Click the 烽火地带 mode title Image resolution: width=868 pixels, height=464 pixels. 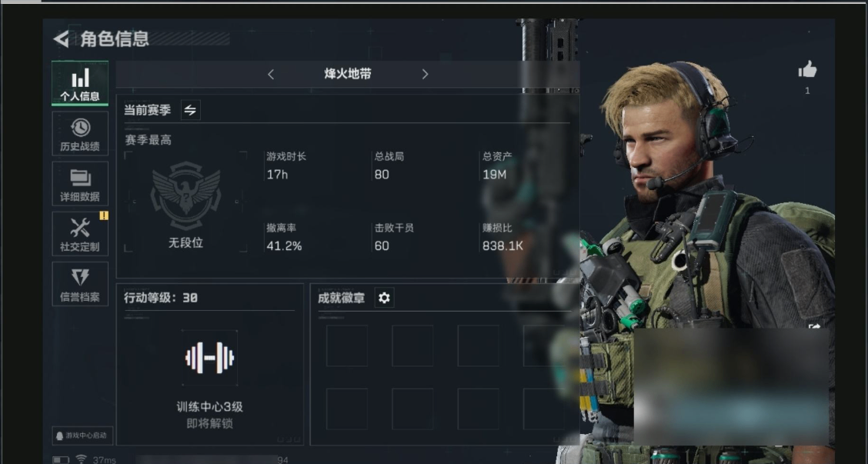click(x=348, y=74)
